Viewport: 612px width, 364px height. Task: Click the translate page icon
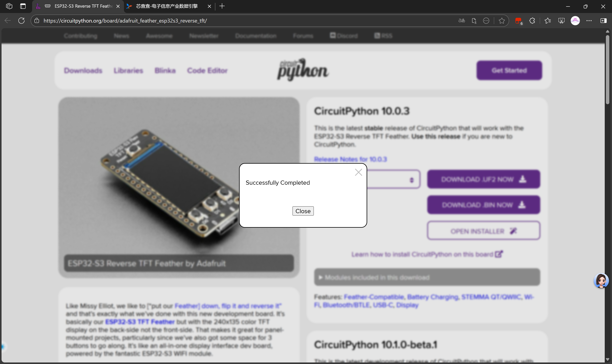click(461, 21)
